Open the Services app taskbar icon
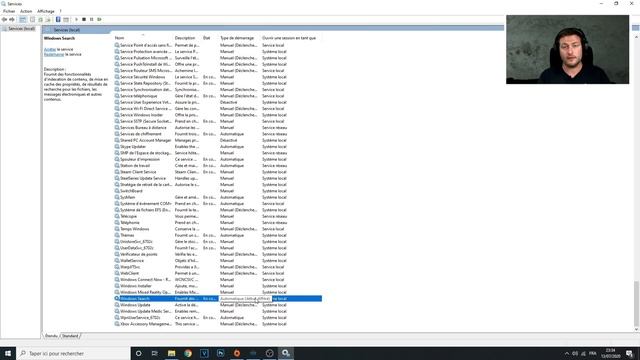 point(286,353)
